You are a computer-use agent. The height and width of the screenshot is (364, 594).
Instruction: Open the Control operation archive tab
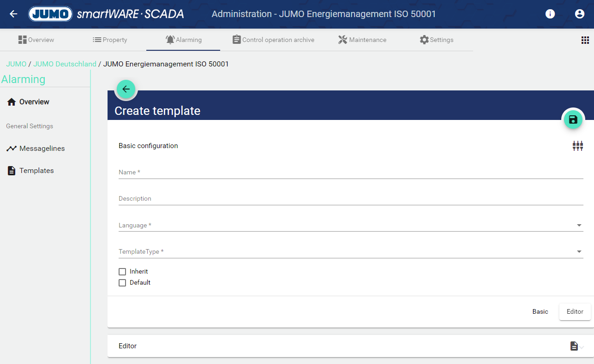[x=273, y=40]
